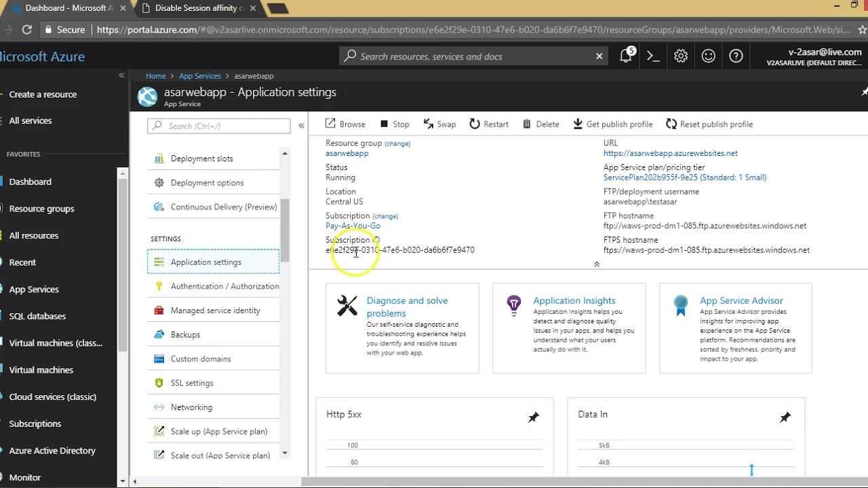
Task: Click the Scale up icon
Action: tap(159, 431)
